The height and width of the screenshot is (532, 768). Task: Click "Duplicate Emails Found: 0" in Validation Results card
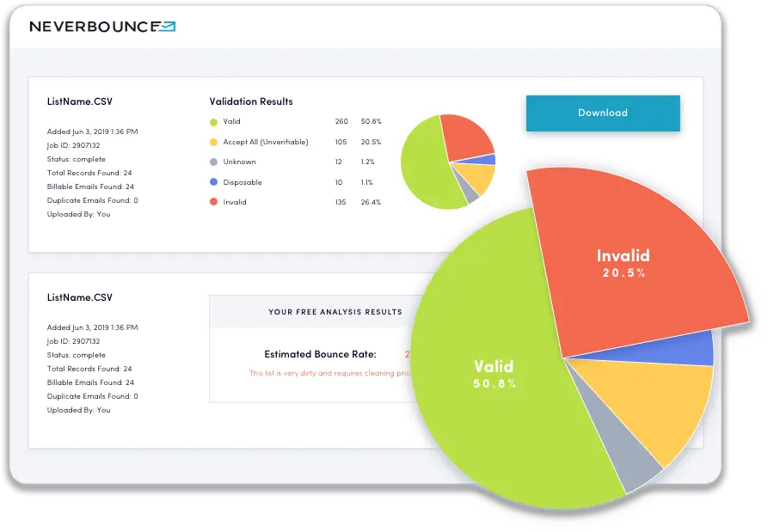[93, 200]
